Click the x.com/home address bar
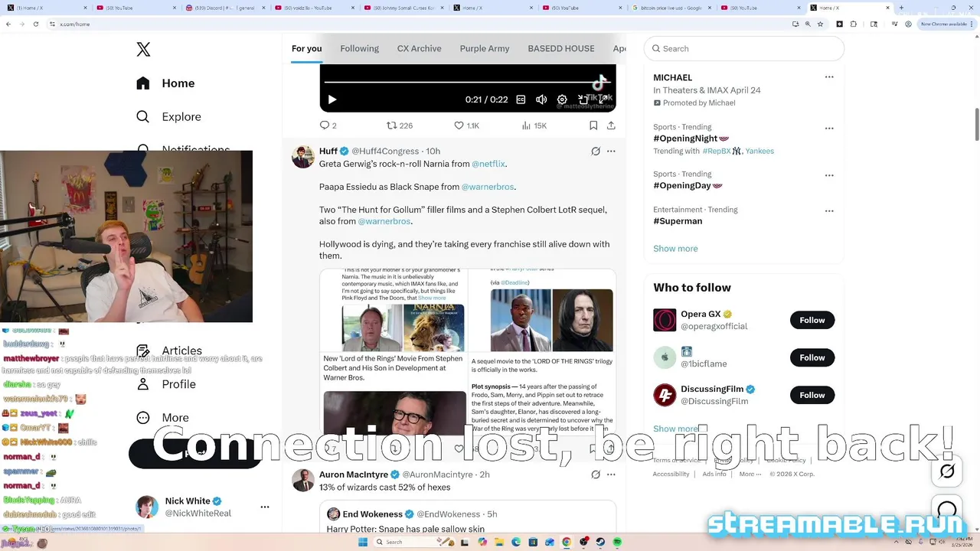The image size is (980, 551). coord(417,24)
